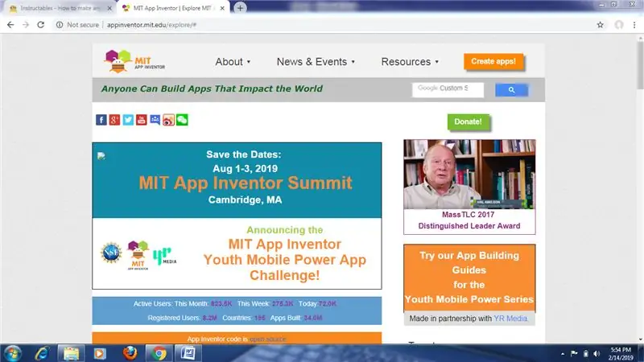Play the Hal Abelson video thumbnail
Screen dimensions: 644x362
[x=469, y=175]
